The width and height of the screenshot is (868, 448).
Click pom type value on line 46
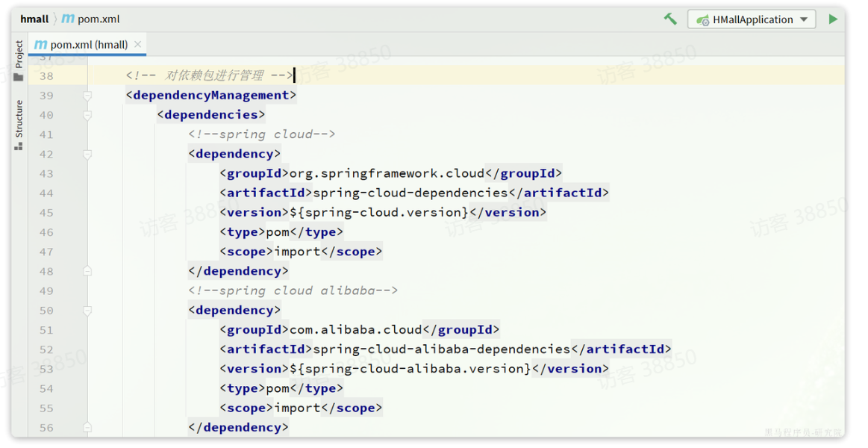(278, 232)
